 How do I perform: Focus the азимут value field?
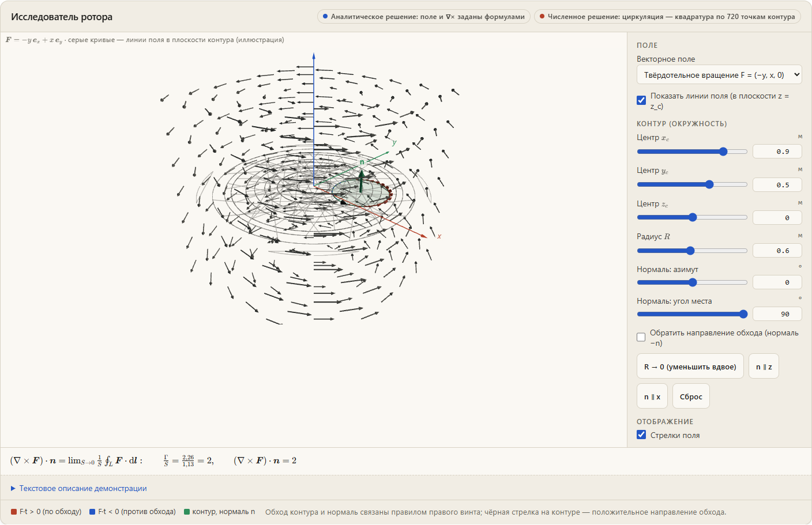coord(777,282)
